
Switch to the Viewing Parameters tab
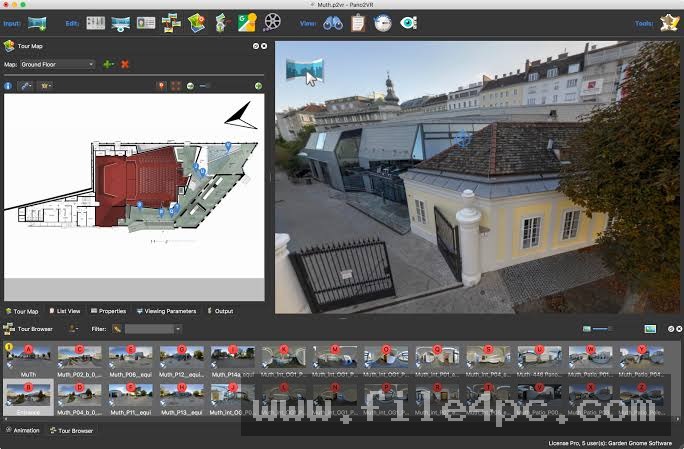pyautogui.click(x=166, y=311)
